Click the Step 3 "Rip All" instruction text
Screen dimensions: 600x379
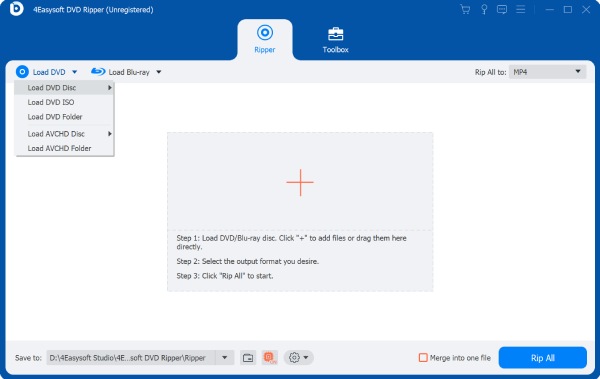(x=225, y=276)
